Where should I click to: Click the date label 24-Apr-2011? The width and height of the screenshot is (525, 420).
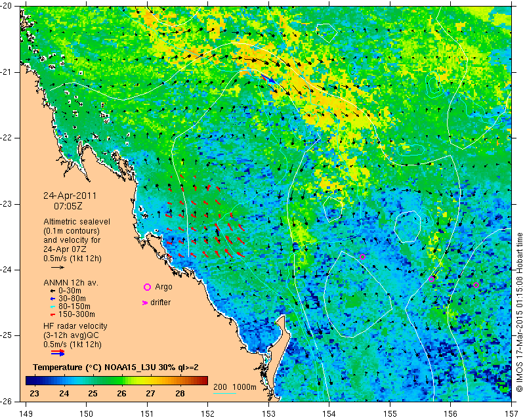click(x=70, y=196)
